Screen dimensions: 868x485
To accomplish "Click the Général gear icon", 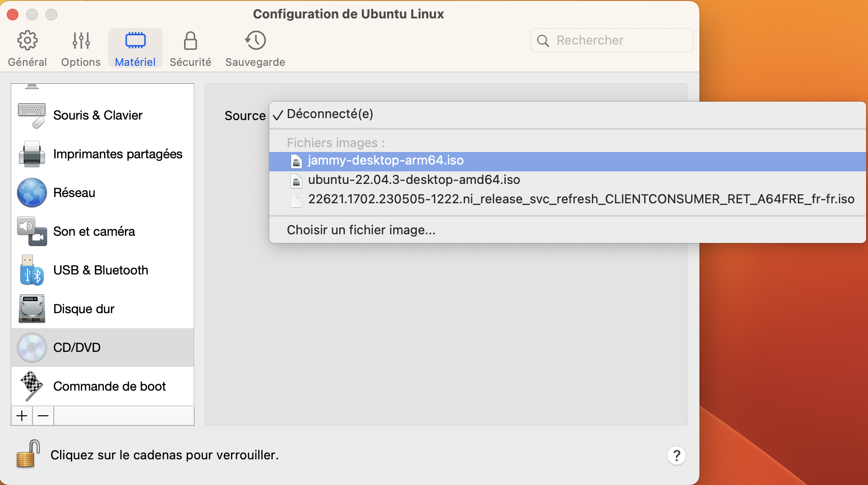I will click(28, 41).
